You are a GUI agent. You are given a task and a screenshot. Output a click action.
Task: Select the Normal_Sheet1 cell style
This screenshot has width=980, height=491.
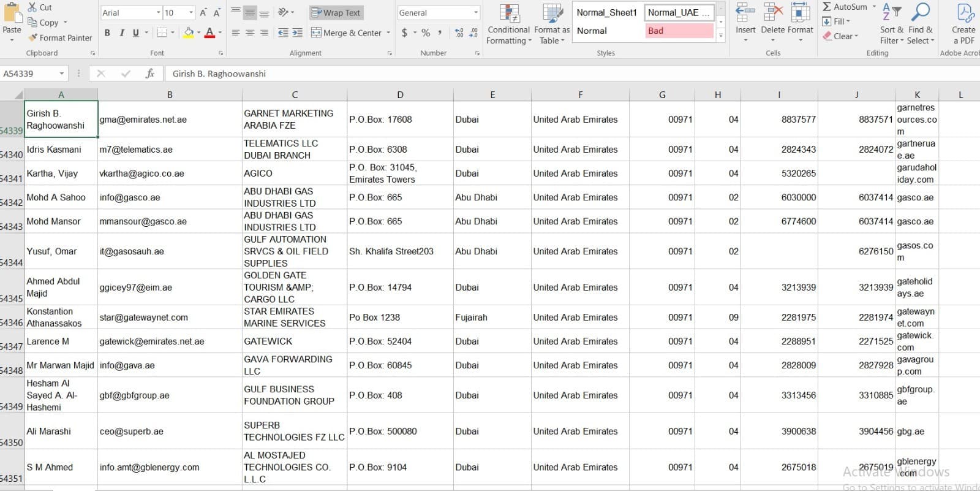tap(607, 13)
